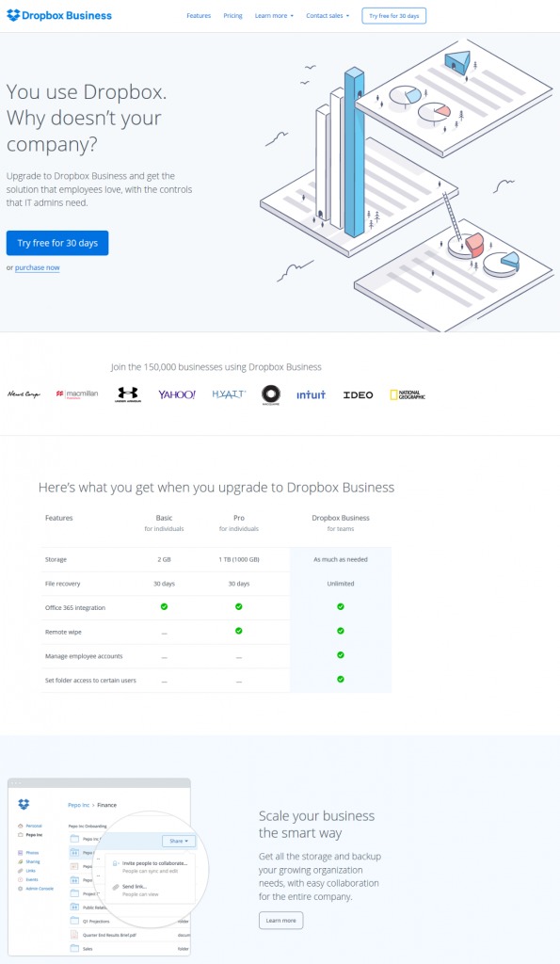The image size is (560, 964).
Task: Click the 'Finance' breadcrumb text
Action: [106, 805]
